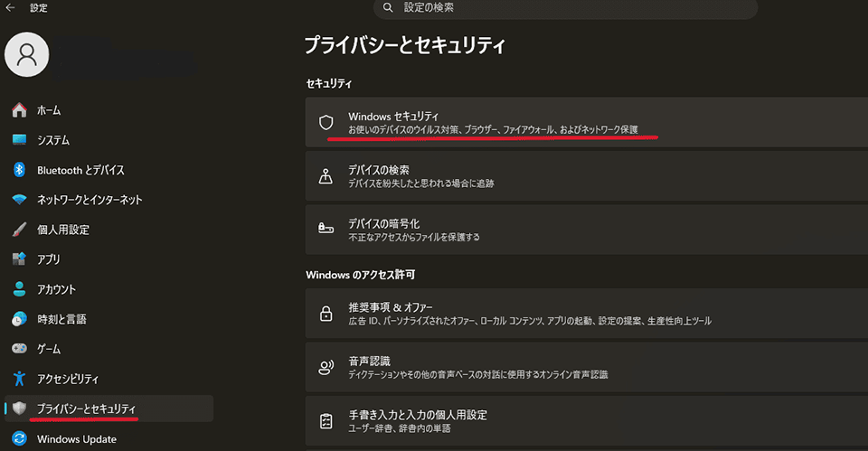Open 推奨事項 & オファー setting
This screenshot has height=451, width=868.
(x=587, y=314)
